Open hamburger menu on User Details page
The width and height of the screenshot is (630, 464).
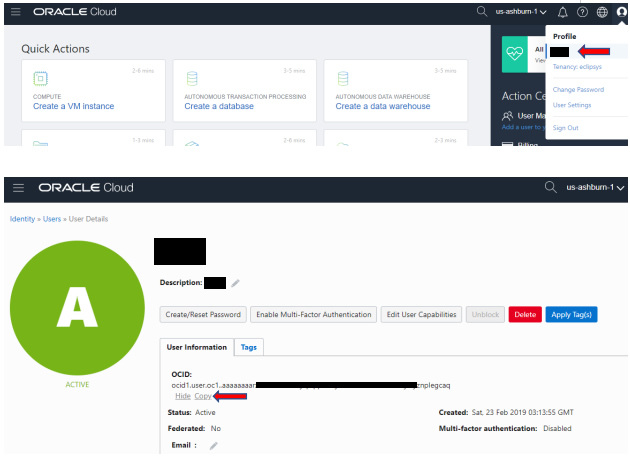(x=18, y=187)
